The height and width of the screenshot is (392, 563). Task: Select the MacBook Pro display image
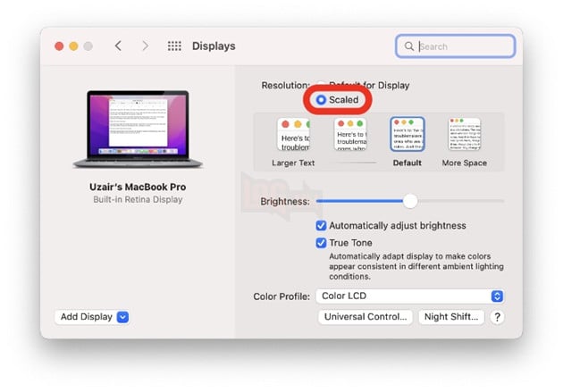pos(138,129)
